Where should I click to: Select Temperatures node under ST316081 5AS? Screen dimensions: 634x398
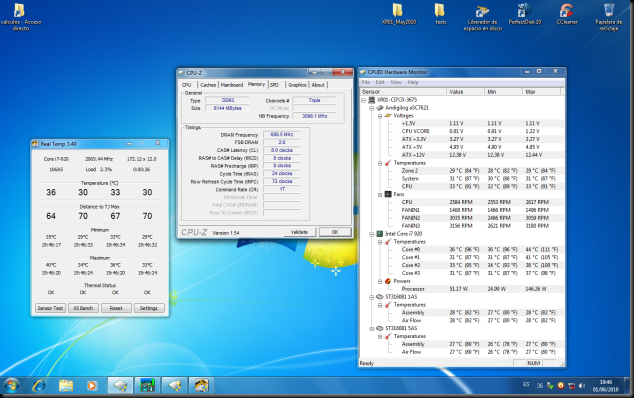point(409,337)
